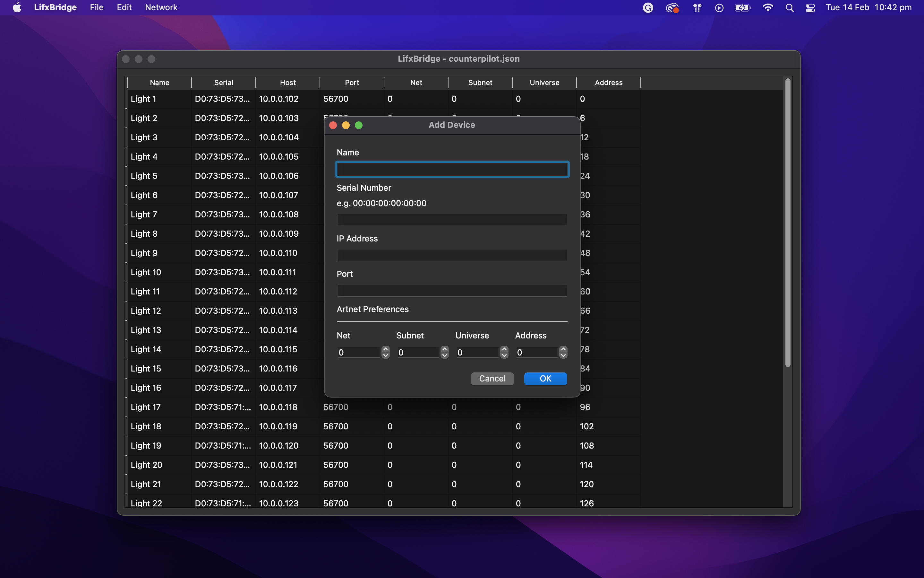
Task: Open the Network menu
Action: [161, 7]
